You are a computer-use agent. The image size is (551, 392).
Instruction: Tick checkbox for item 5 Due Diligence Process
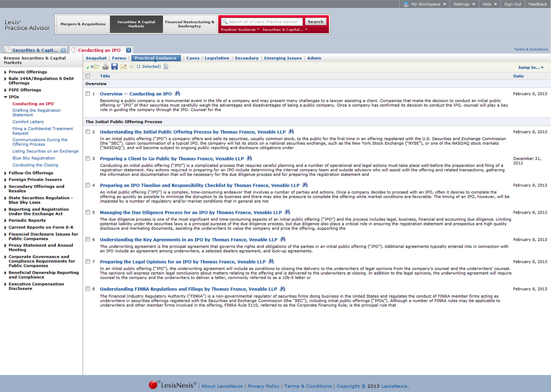click(x=88, y=212)
